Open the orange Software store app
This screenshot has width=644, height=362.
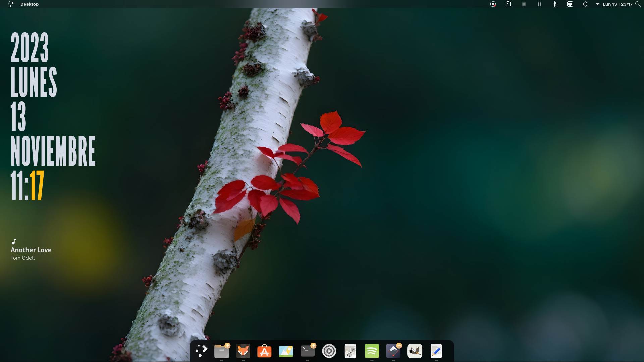pyautogui.click(x=264, y=351)
